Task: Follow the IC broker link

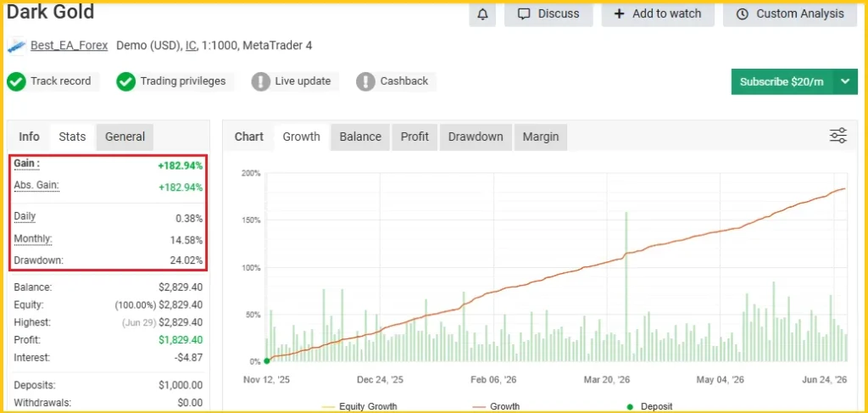Action: point(191,46)
